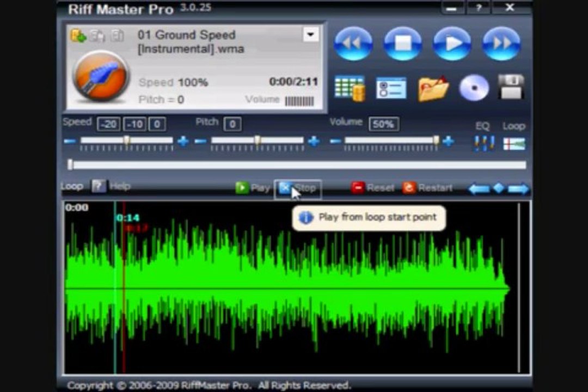588x392 pixels.
Task: Click the cyan loop start marker at 0:14
Action: (115, 287)
